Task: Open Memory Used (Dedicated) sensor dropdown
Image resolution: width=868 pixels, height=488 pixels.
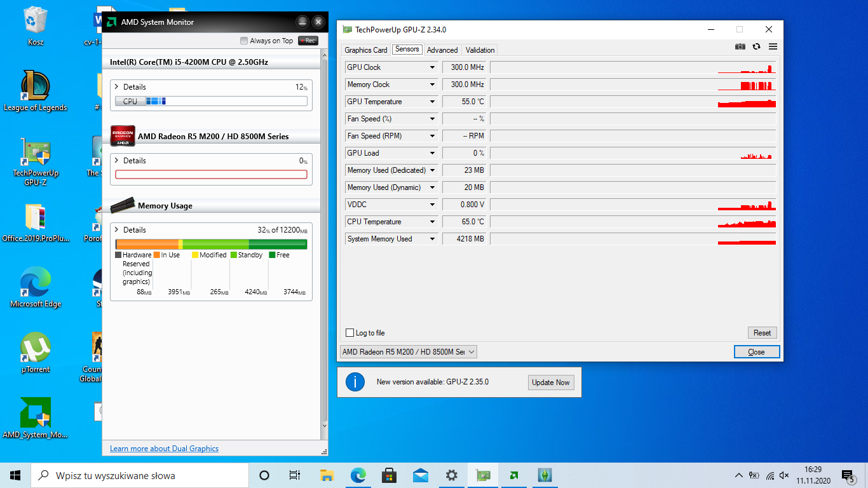Action: click(432, 170)
